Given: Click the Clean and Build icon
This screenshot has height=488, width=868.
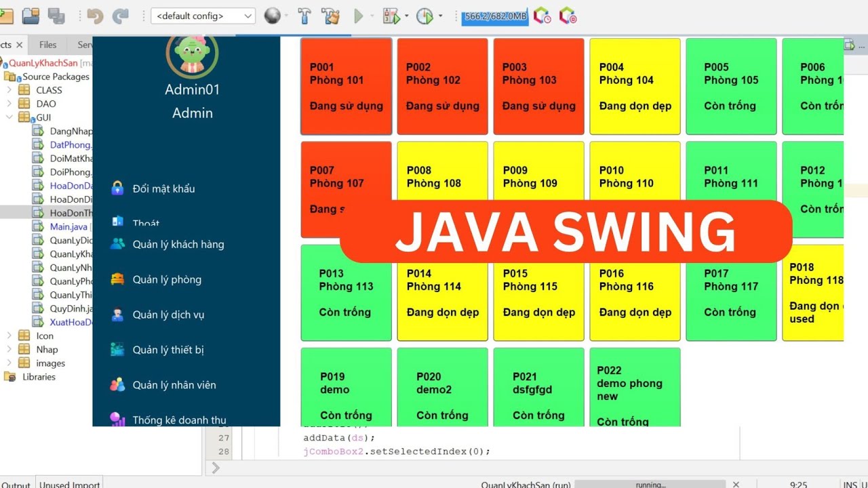Looking at the screenshot, I should click(x=330, y=16).
